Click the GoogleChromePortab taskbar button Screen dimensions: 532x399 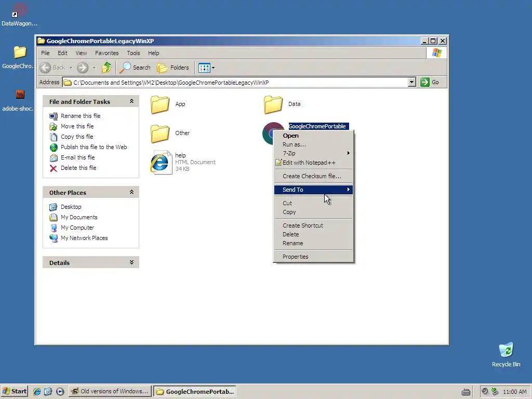coord(195,391)
